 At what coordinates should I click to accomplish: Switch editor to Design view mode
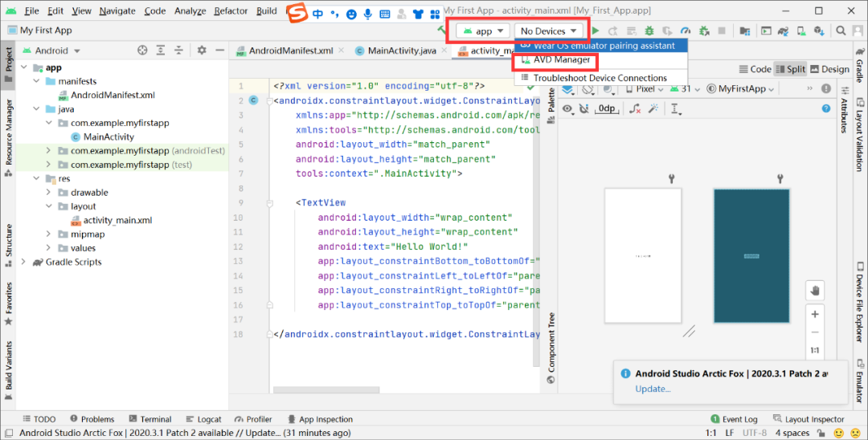pos(829,69)
